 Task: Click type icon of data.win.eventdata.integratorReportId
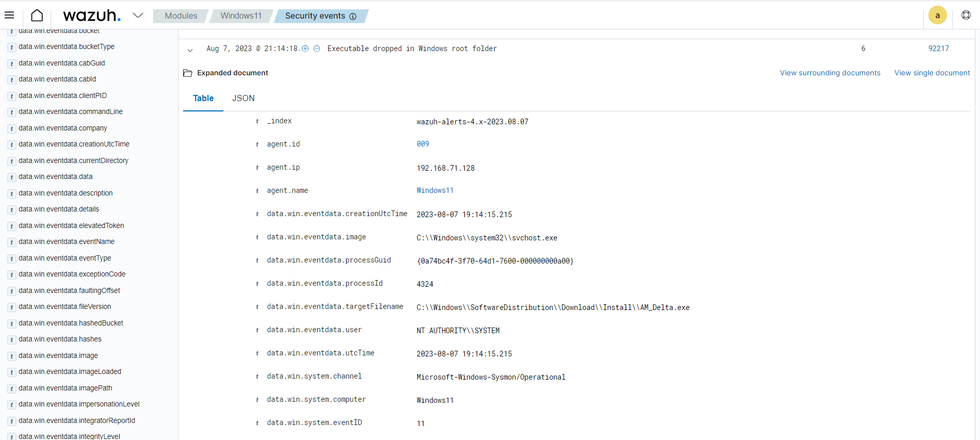11,421
